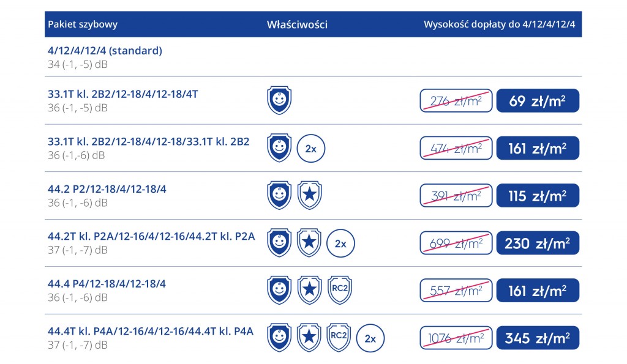Select the 4/12/4/12/4 (standard) row title

(105, 51)
